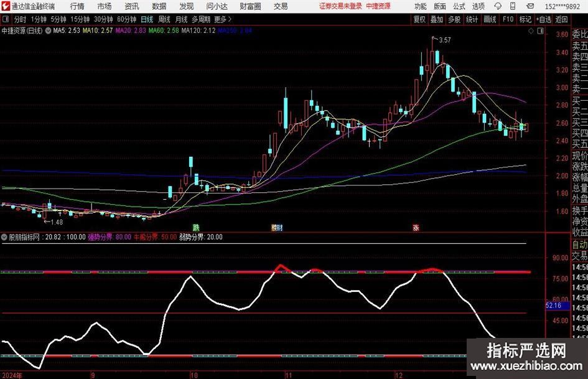The image size is (588, 379).
Task: Click the 通达信 red logo icon
Action: click(6, 6)
